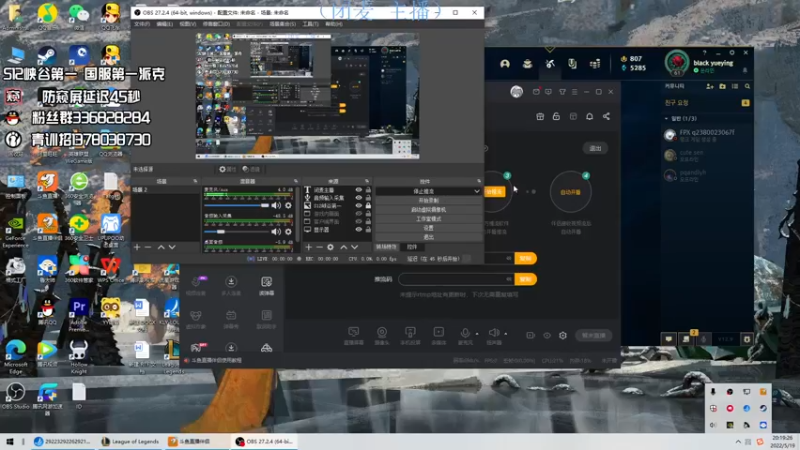Screen dimensions: 800x450
Task: Open Douyu companion hamburger menu icon
Action: (574, 92)
